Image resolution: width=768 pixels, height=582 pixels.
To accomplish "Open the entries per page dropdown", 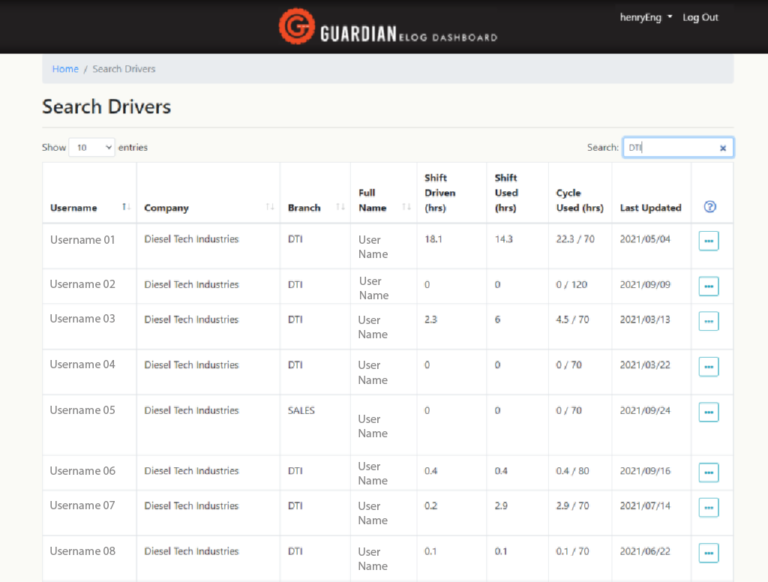I will click(x=92, y=148).
